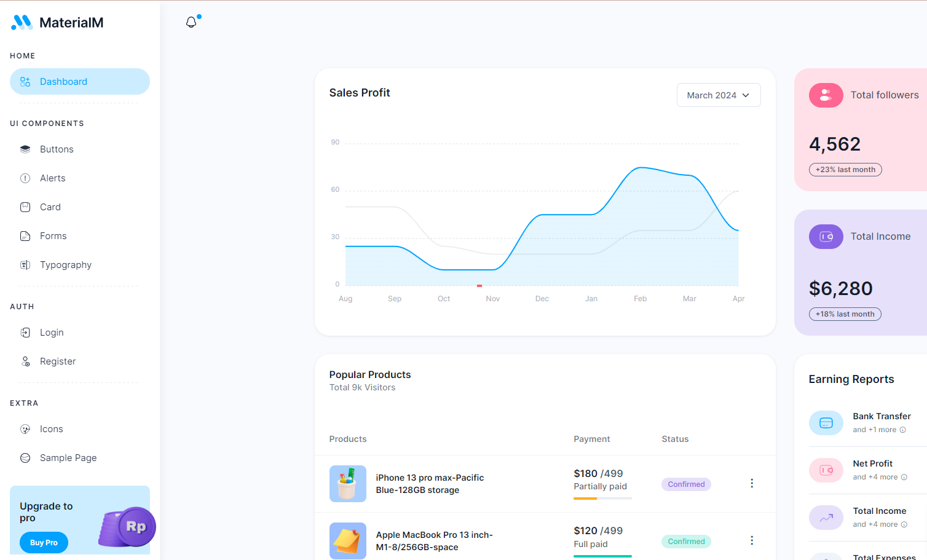Open the Buttons page from sidebar
This screenshot has height=560, width=927.
57,149
